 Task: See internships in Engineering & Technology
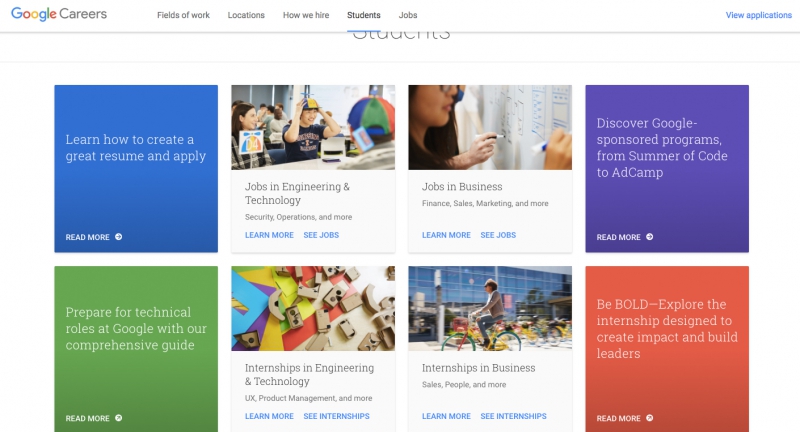pos(337,416)
